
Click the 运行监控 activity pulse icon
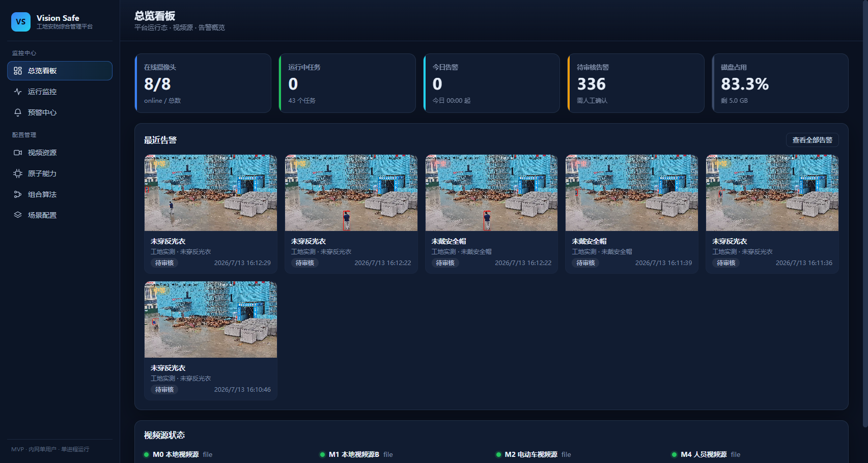(x=18, y=92)
